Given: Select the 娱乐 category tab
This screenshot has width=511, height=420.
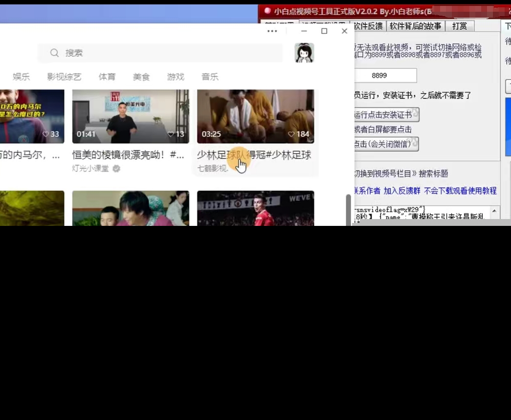Looking at the screenshot, I should pos(21,77).
